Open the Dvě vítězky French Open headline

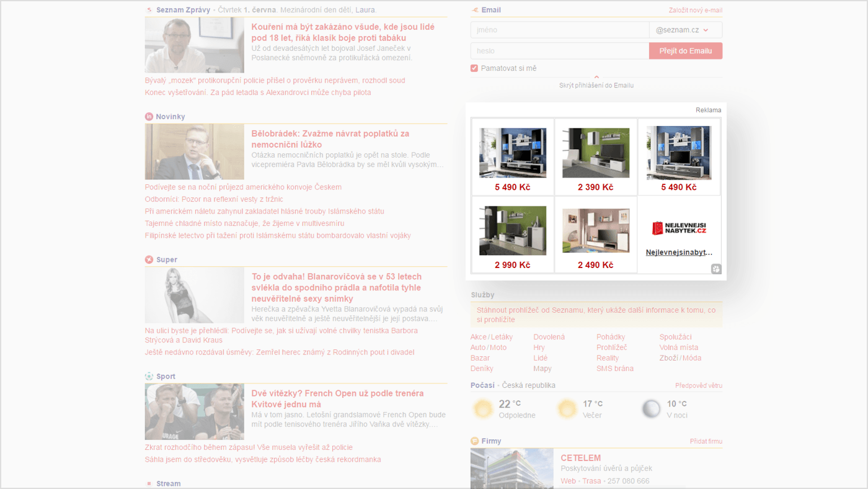click(x=338, y=398)
